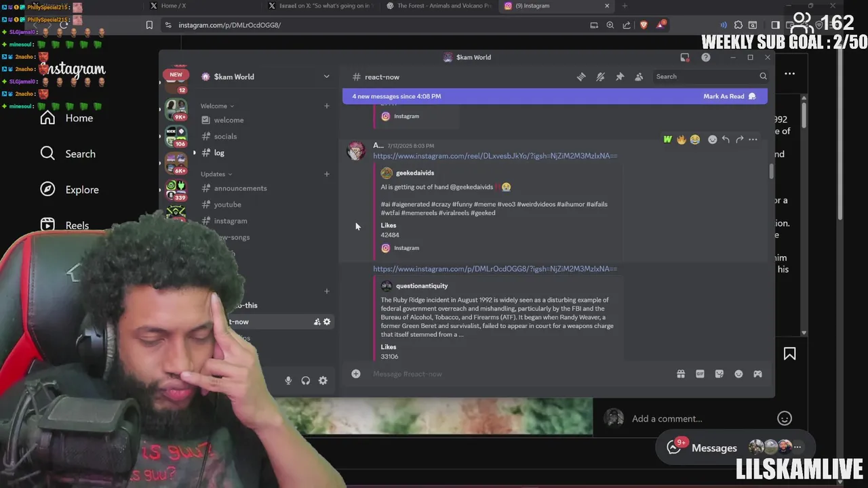
Task: React with the green W emoji
Action: click(x=668, y=140)
